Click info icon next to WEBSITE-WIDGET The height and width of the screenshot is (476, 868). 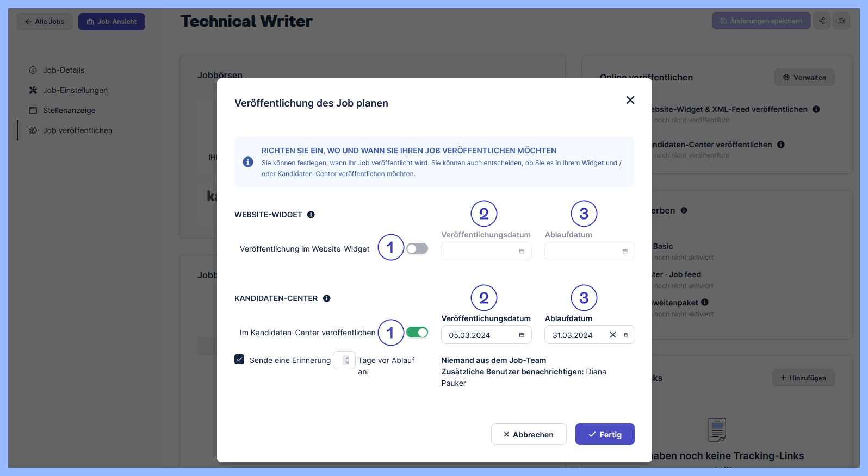311,215
